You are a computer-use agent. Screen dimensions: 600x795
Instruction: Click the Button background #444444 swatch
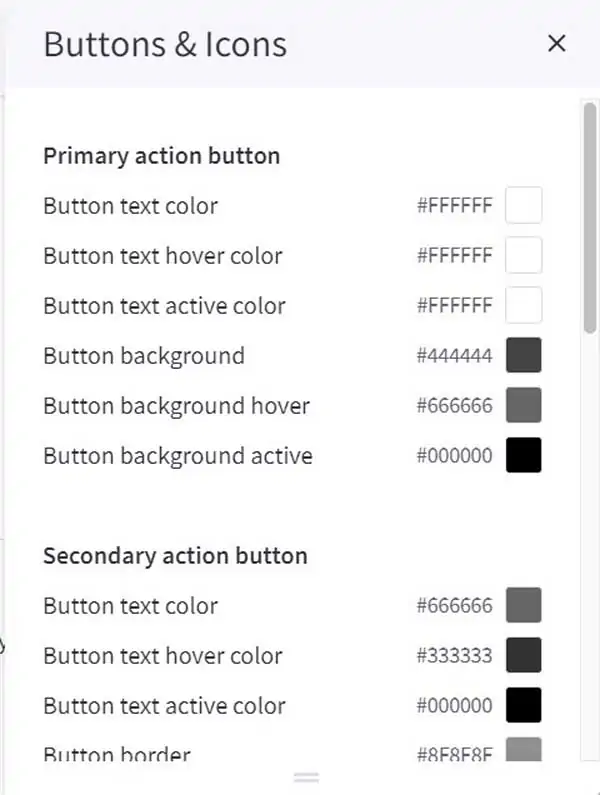523,355
